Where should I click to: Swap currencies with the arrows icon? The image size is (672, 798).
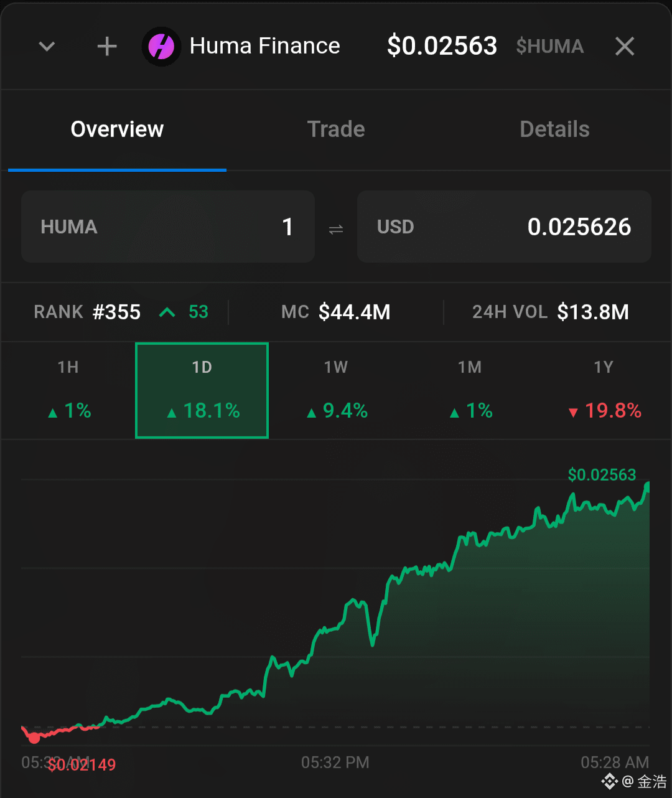[336, 230]
